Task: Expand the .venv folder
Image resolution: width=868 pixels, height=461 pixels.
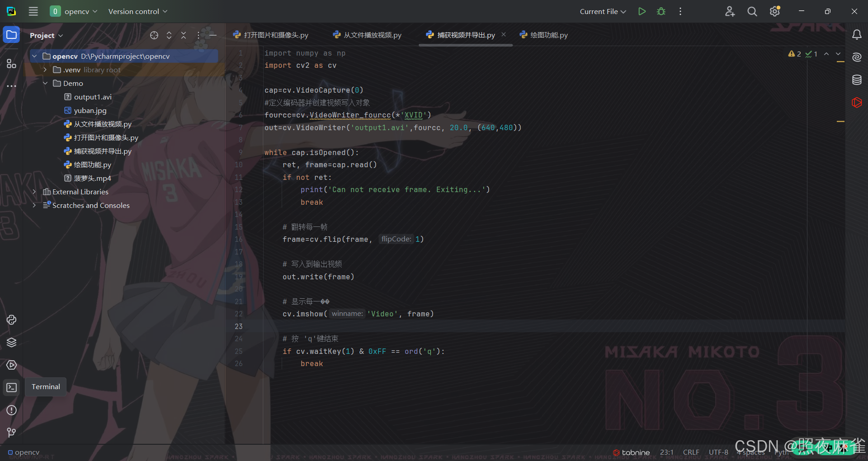Action: [45, 70]
